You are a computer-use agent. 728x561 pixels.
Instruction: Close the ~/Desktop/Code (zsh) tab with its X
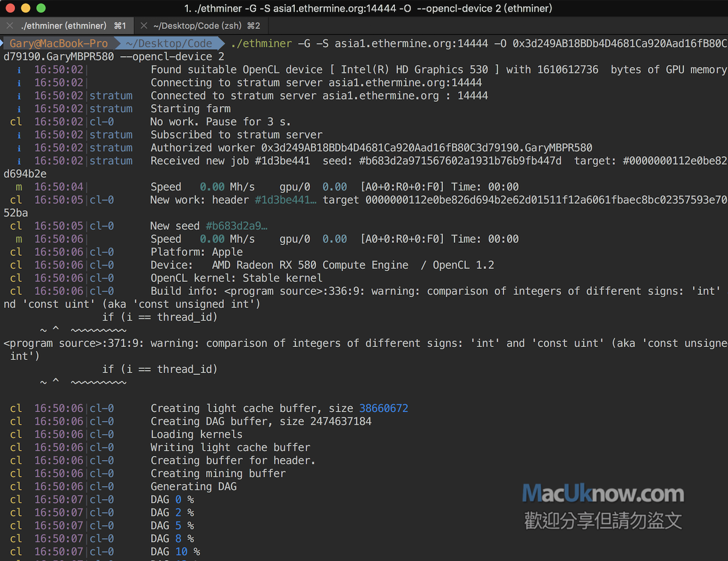[x=144, y=26]
